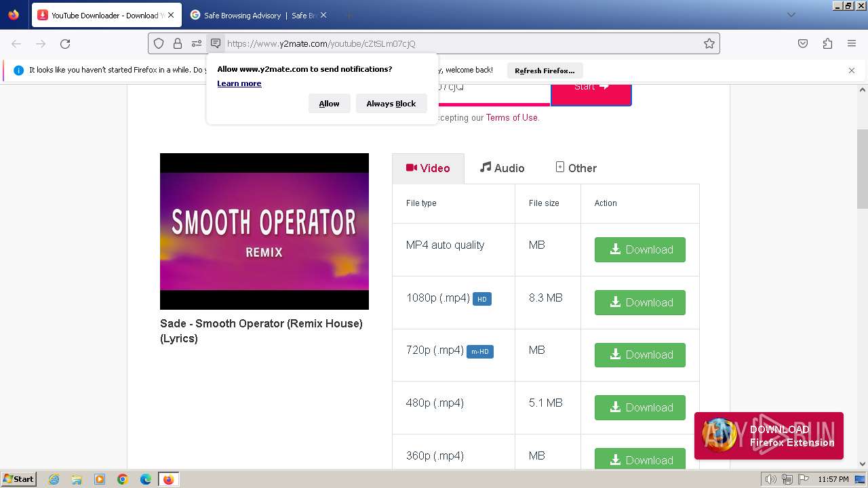Download the MP4 auto quality file
The height and width of the screenshot is (488, 868).
(x=640, y=249)
